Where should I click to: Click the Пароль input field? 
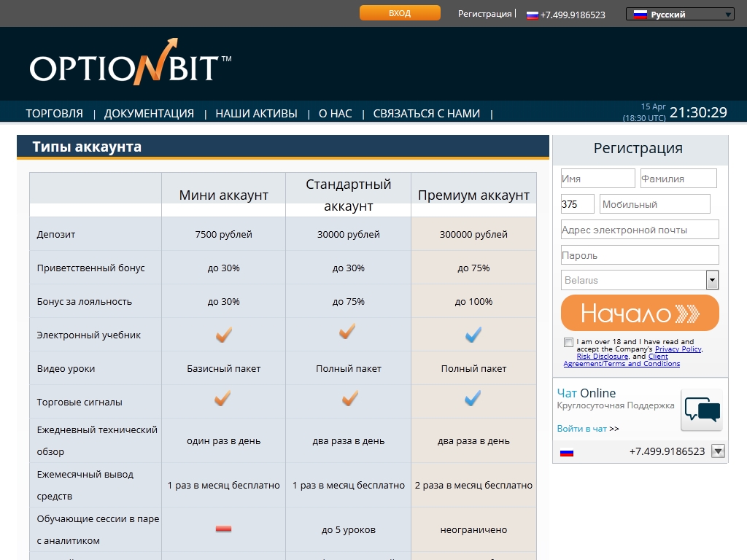(639, 255)
